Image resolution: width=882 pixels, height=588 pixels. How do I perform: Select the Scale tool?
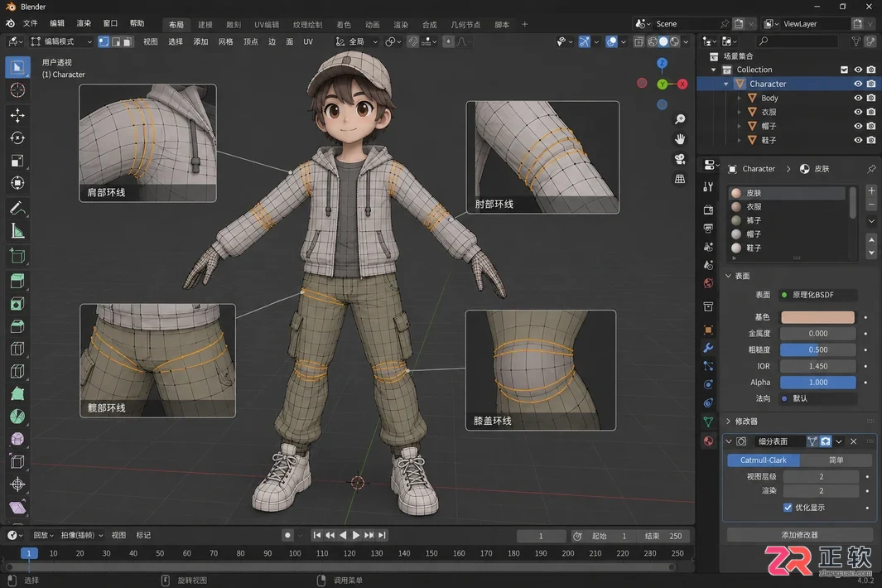17,161
